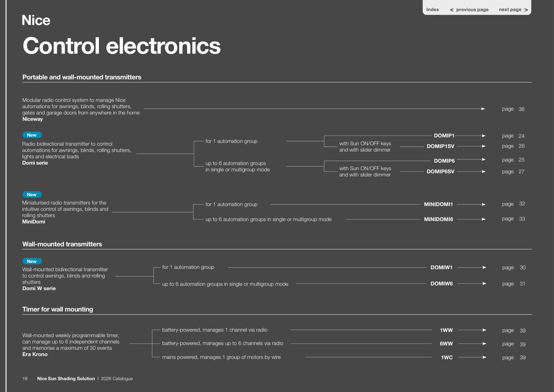Select the DOMIP1 product code
The height and width of the screenshot is (392, 554).
(444, 135)
